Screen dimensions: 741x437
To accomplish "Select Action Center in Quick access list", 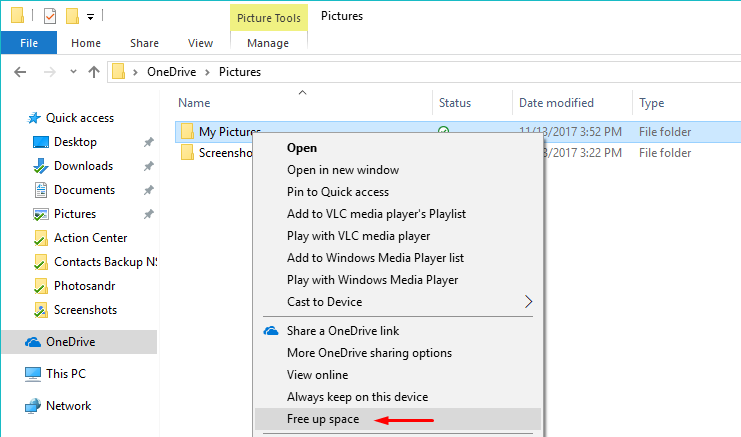I will pyautogui.click(x=90, y=238).
